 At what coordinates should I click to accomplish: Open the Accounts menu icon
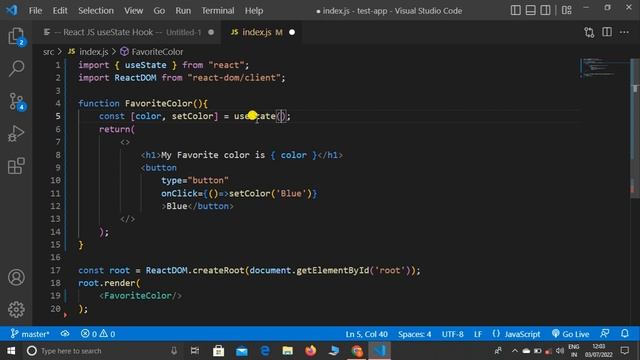click(16, 278)
